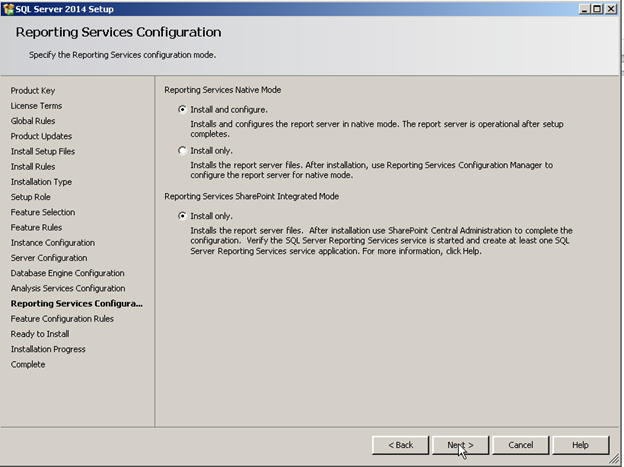Click Installation Type in the sidebar
624x467 pixels.
coord(41,182)
